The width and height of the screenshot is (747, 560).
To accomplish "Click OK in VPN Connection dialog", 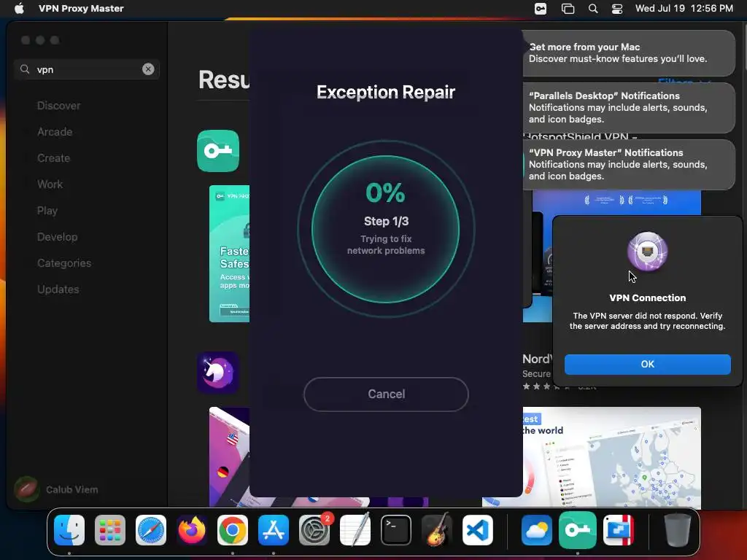I will coord(648,365).
